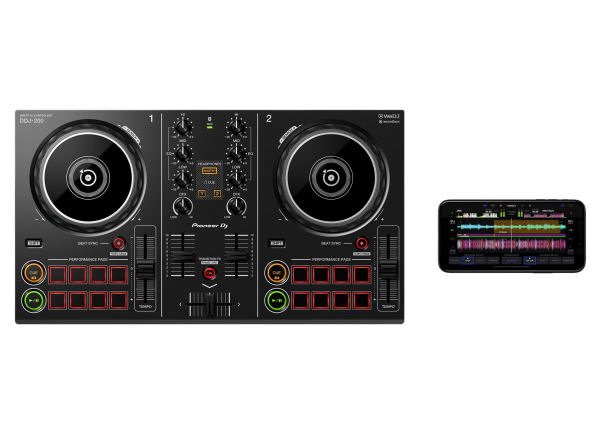Trigger deck 1 bottom-row third performance pad
This screenshot has height=440, width=600.
tap(98, 300)
